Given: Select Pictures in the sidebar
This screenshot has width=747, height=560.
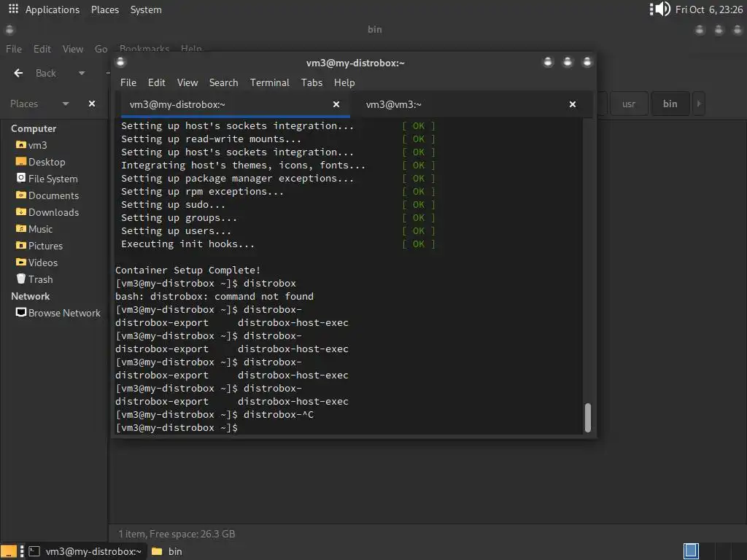Looking at the screenshot, I should tap(45, 246).
